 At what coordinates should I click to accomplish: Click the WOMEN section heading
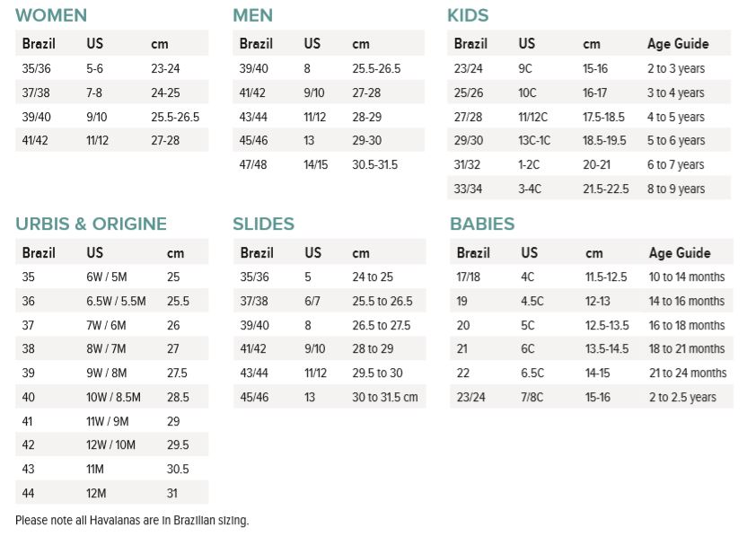click(51, 15)
